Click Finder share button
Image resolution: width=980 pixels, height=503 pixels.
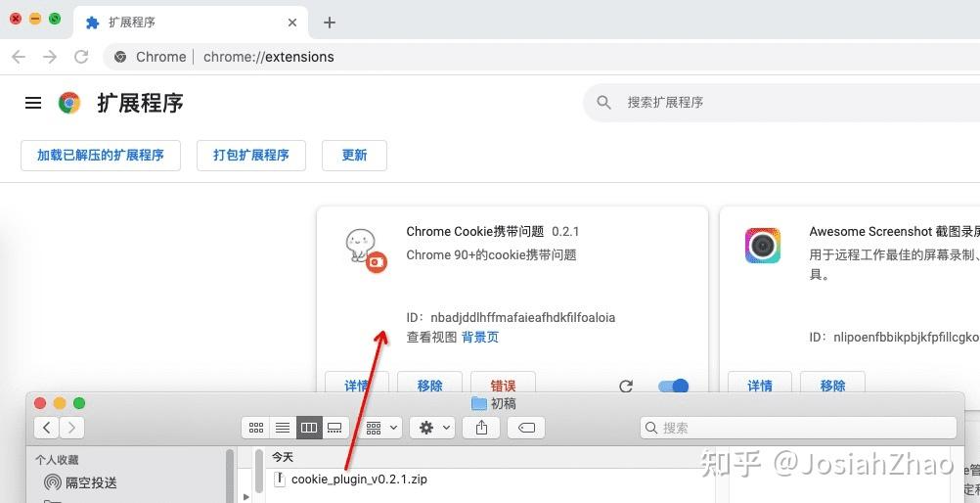pyautogui.click(x=481, y=428)
